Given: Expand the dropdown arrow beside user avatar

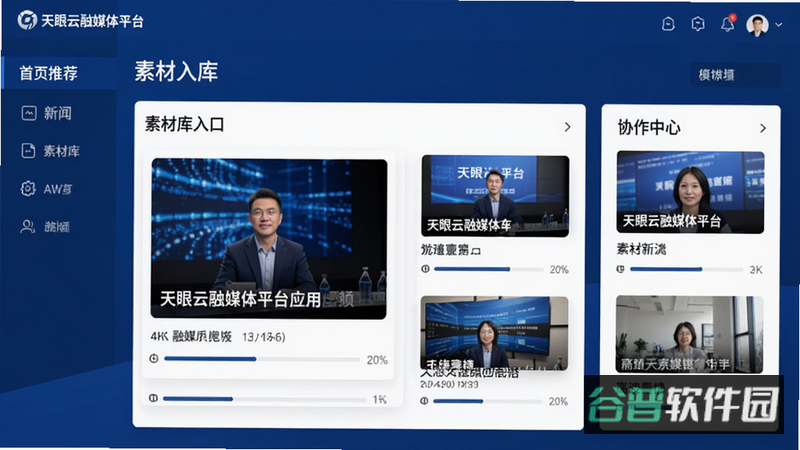Looking at the screenshot, I should (779, 24).
